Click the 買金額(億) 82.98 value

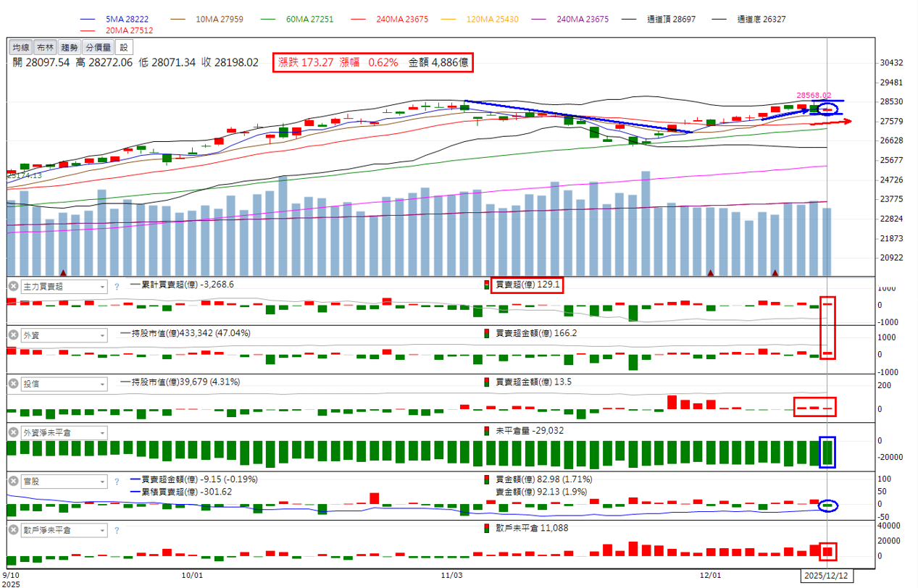coord(543,479)
